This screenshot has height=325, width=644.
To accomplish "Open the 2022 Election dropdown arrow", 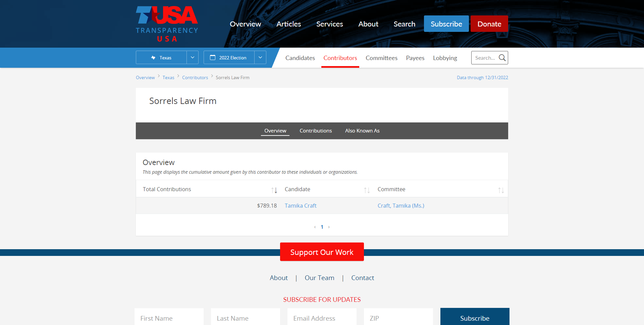I will [x=260, y=57].
